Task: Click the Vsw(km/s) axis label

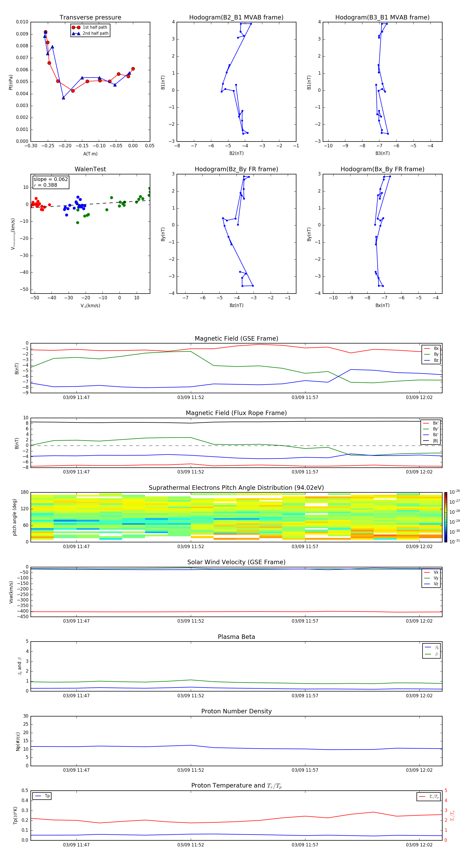Action: tap(11, 592)
